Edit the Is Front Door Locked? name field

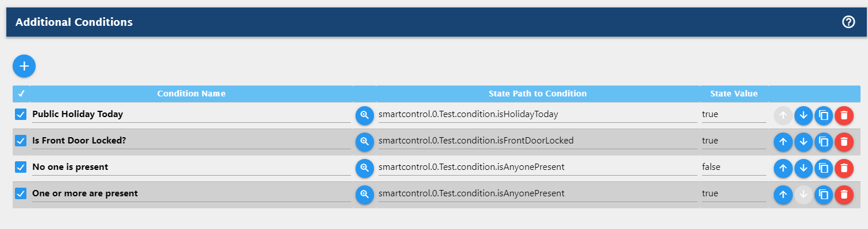[x=191, y=141]
